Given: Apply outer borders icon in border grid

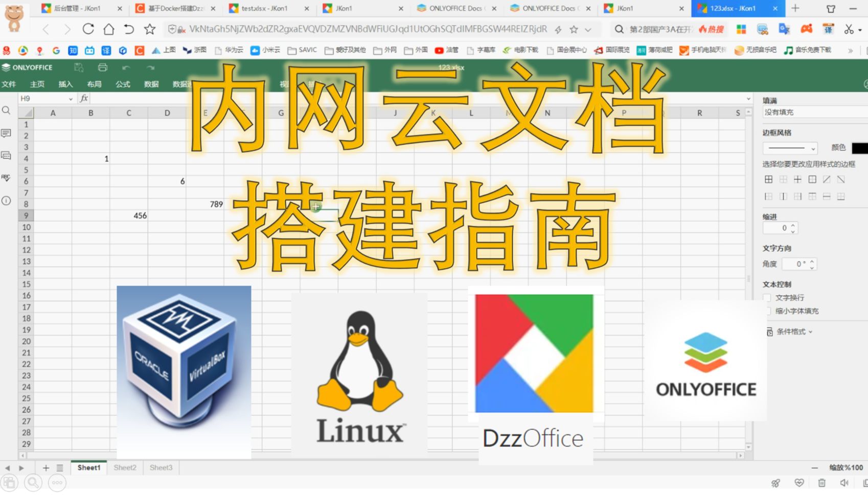Looking at the screenshot, I should [812, 179].
